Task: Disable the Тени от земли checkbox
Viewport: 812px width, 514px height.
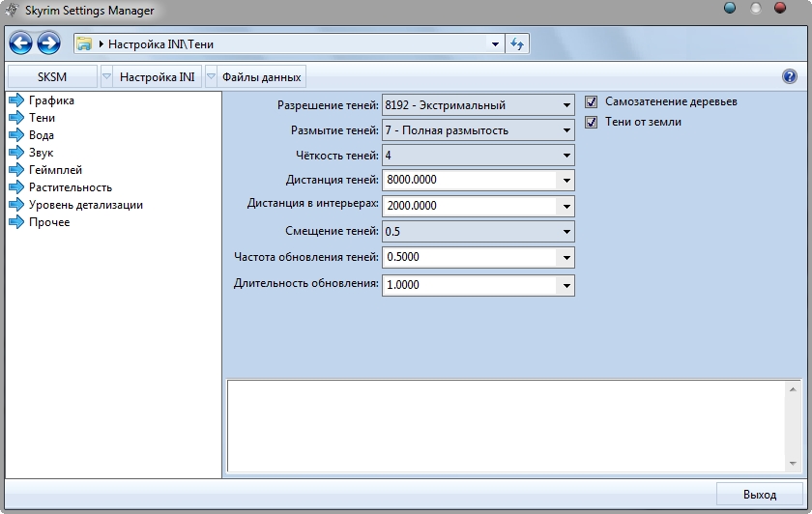Action: [x=592, y=122]
